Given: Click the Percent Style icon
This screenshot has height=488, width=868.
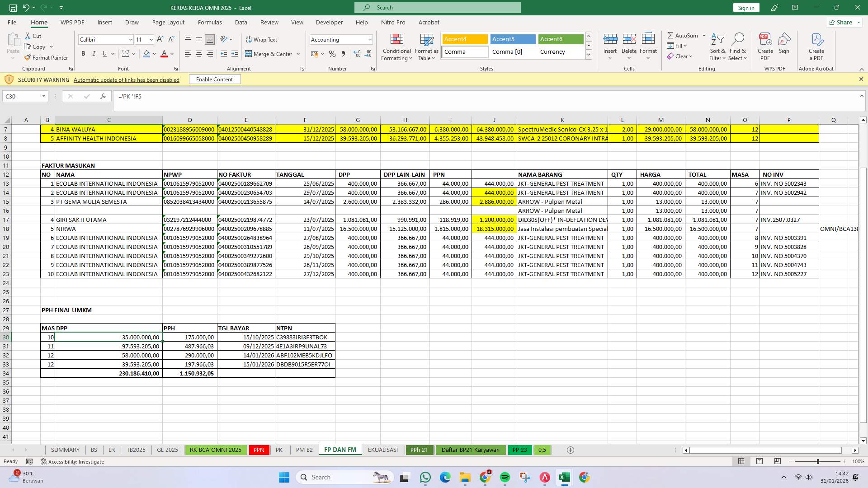Looking at the screenshot, I should click(333, 54).
